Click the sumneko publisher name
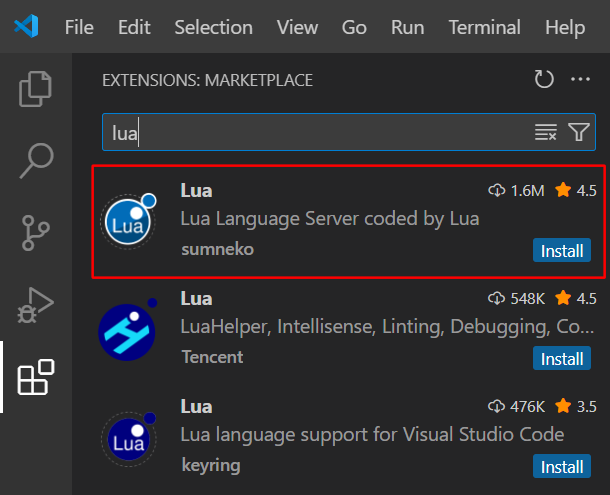This screenshot has width=610, height=495. [x=217, y=249]
